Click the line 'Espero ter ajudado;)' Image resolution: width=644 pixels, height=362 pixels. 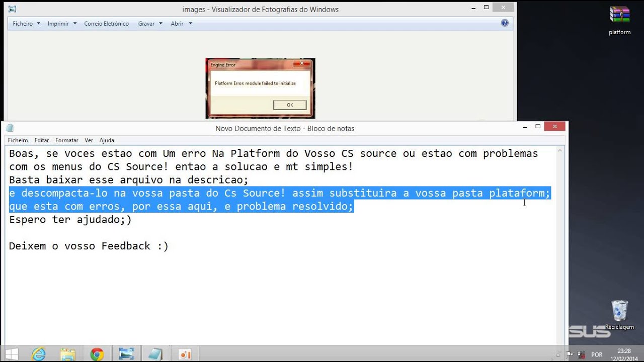click(70, 220)
